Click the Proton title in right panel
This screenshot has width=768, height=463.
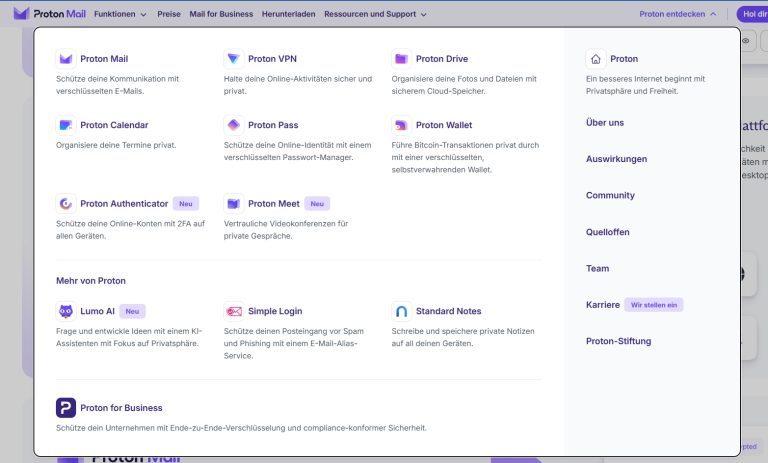coord(624,59)
